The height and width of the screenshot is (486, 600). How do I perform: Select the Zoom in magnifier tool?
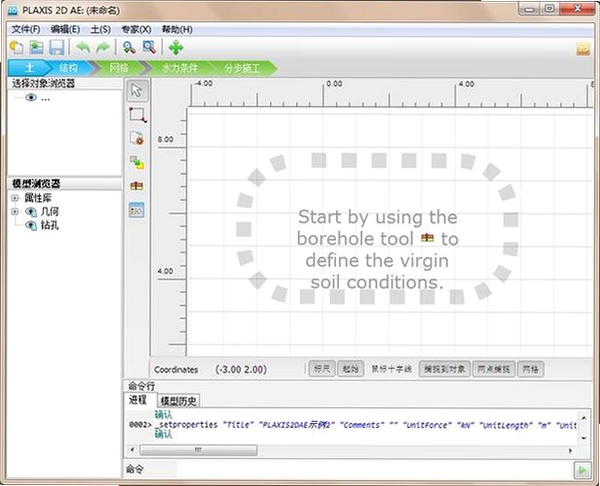[129, 47]
